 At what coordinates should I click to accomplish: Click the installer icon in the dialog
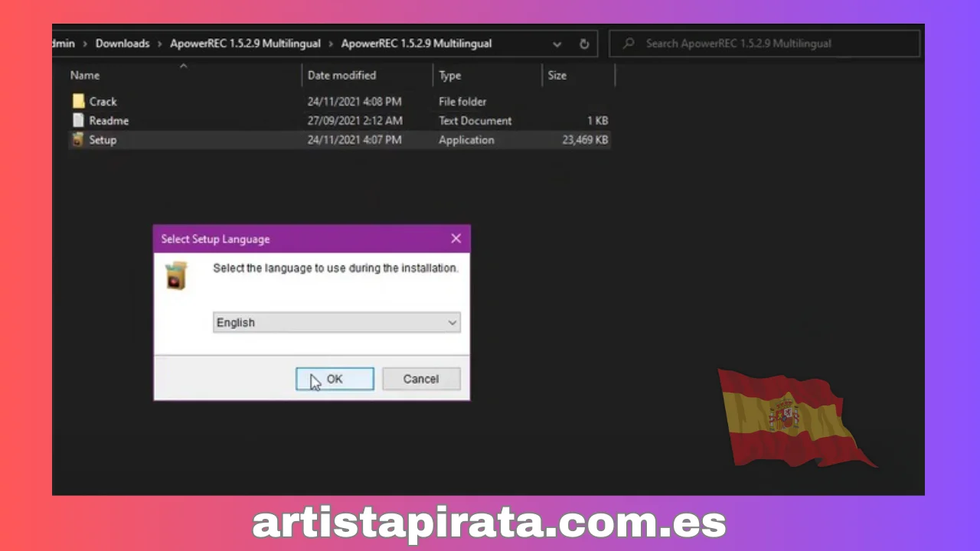pyautogui.click(x=176, y=275)
